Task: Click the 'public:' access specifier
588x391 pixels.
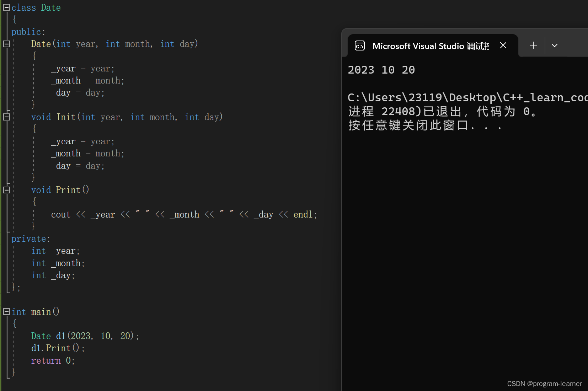Action: 28,32
